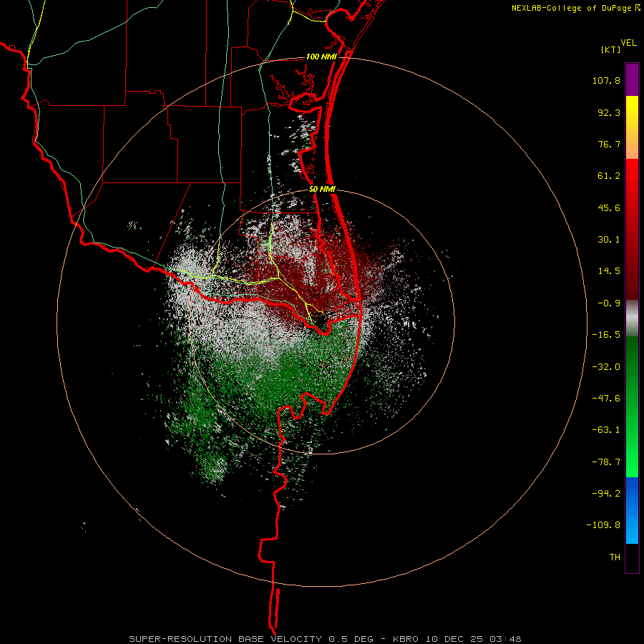Click the [KT] units label
Screen dimensions: 644x644
(x=611, y=49)
